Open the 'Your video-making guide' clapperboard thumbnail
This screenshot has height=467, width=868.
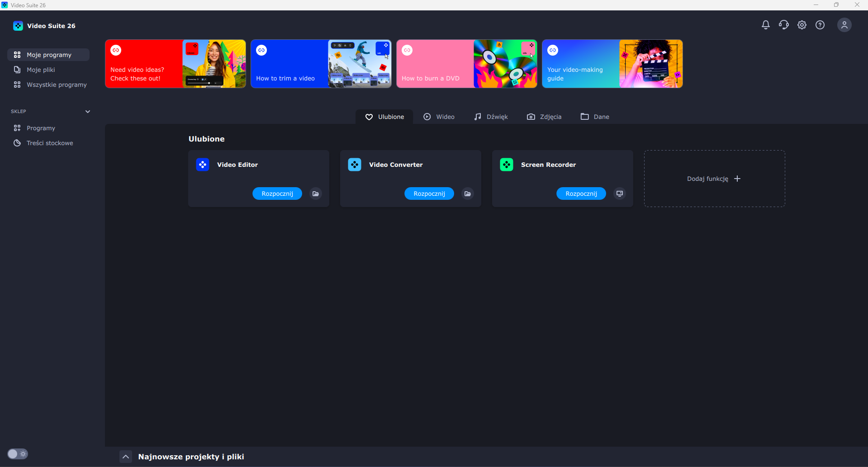651,64
